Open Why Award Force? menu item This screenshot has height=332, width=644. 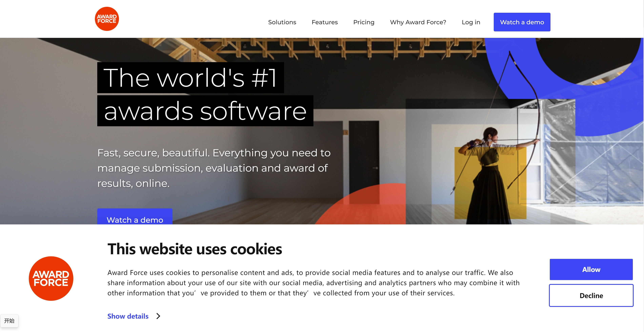pyautogui.click(x=418, y=22)
